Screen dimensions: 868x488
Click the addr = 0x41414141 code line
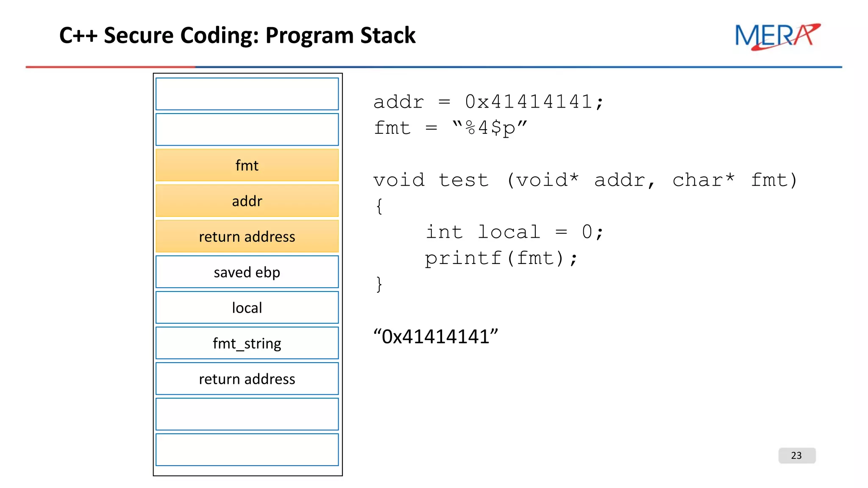pyautogui.click(x=488, y=102)
